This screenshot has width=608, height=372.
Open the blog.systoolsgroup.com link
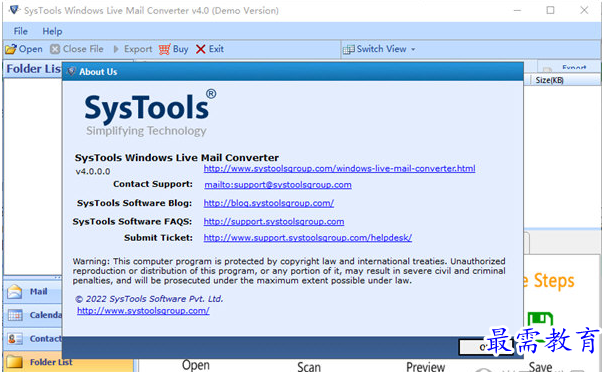pos(269,203)
